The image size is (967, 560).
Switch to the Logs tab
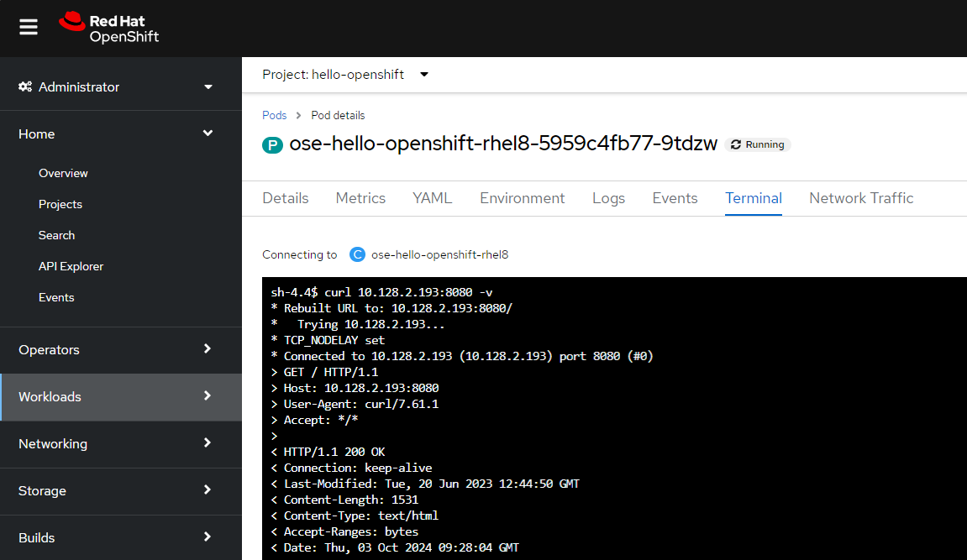609,198
